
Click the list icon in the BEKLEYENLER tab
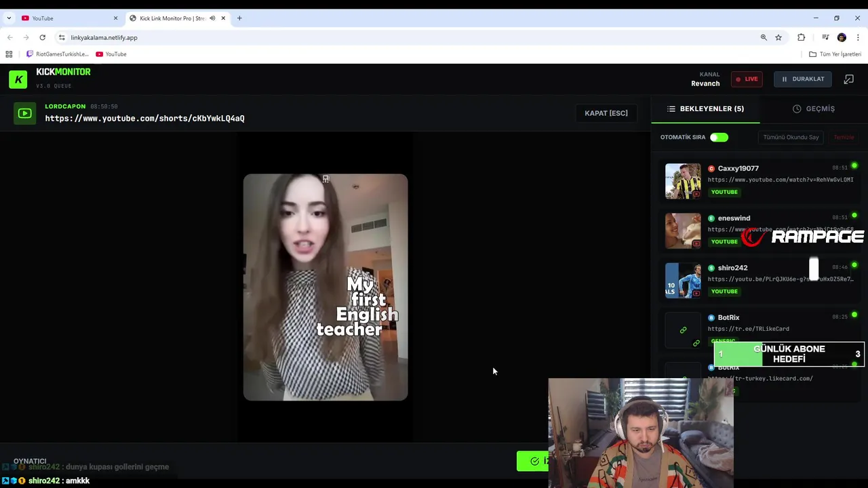pyautogui.click(x=671, y=108)
